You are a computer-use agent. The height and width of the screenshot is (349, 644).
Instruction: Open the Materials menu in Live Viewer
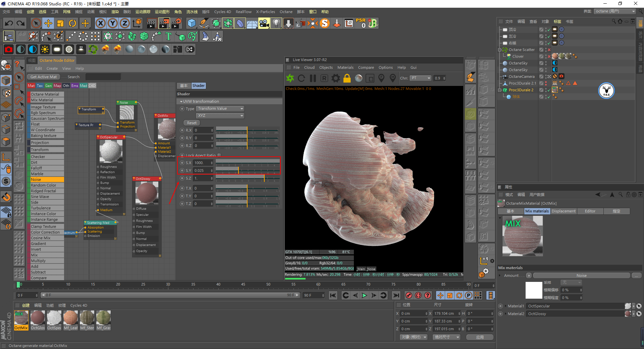pos(345,67)
